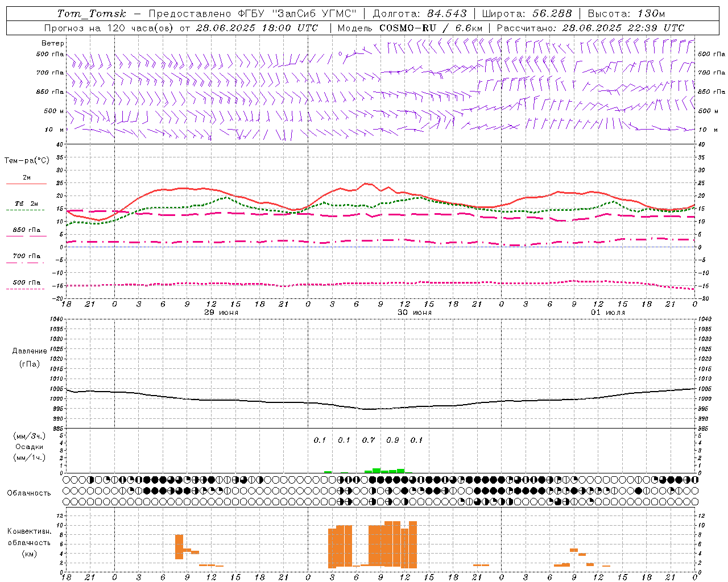
Task: Click the 40 value on left temperature axis
Action: pyautogui.click(x=60, y=144)
